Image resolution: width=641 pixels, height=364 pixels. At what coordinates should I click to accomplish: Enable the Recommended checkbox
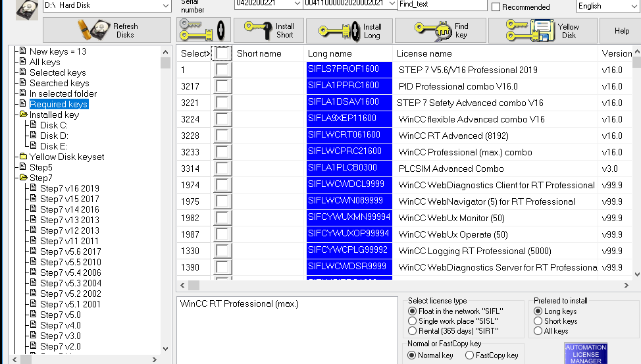tap(496, 7)
